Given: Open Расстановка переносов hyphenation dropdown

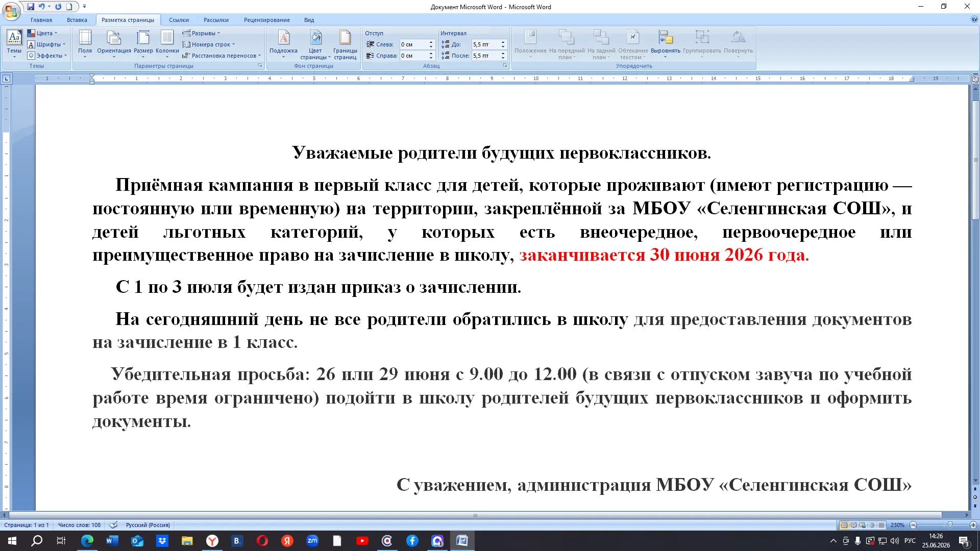Looking at the screenshot, I should (x=222, y=56).
